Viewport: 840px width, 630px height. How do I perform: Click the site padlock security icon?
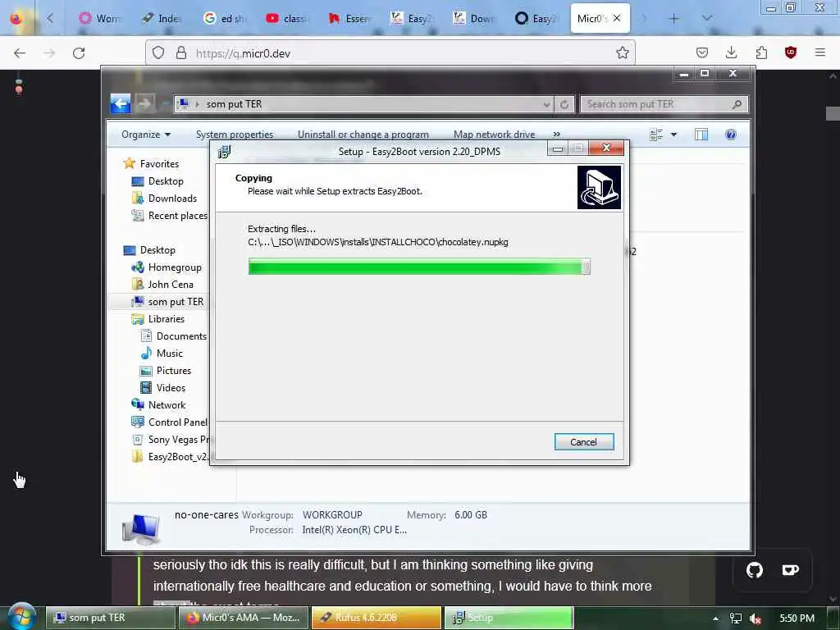(181, 52)
